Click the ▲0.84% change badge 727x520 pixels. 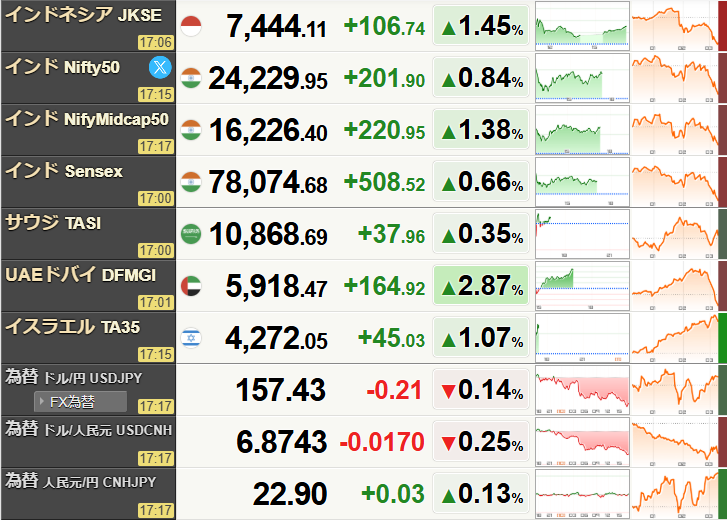tap(481, 77)
